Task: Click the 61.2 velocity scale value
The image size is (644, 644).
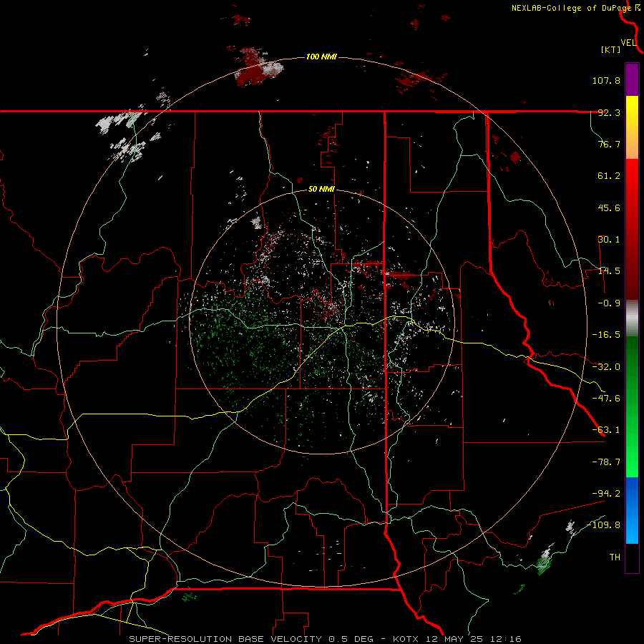Action: 609,176
